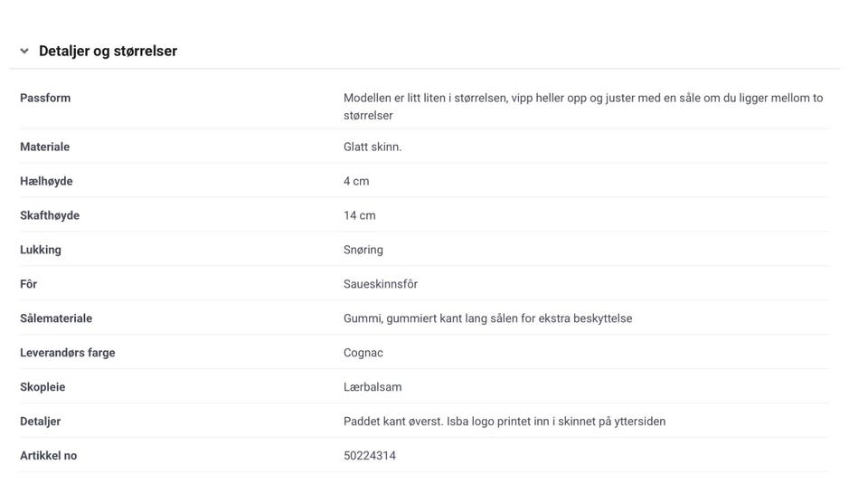Click the Hælhøyde label
The width and height of the screenshot is (868, 503).
tap(46, 181)
